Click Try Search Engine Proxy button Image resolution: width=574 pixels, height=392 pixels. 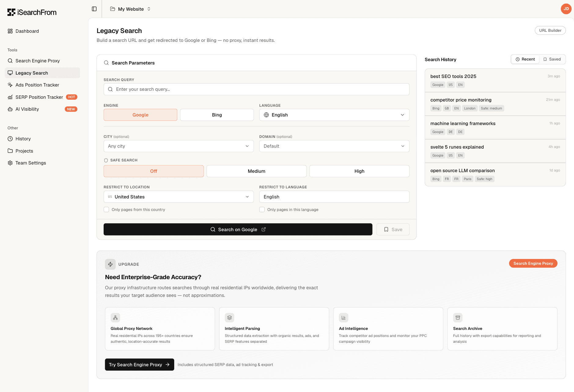tap(139, 364)
